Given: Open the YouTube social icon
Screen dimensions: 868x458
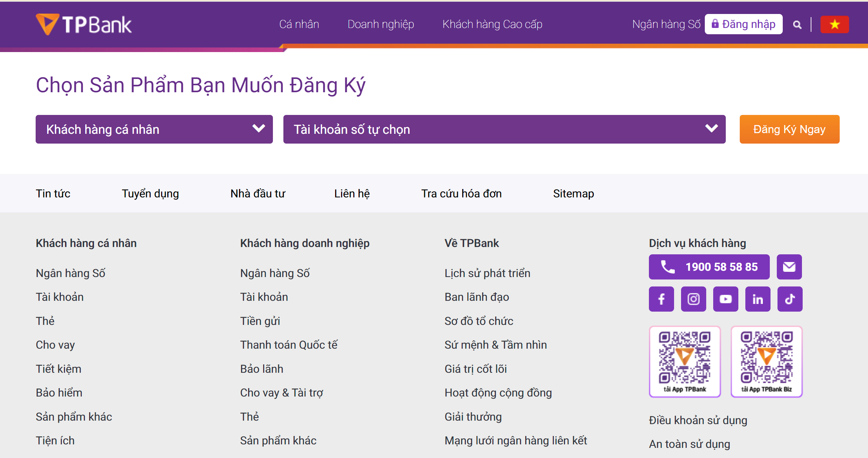Looking at the screenshot, I should tap(726, 299).
